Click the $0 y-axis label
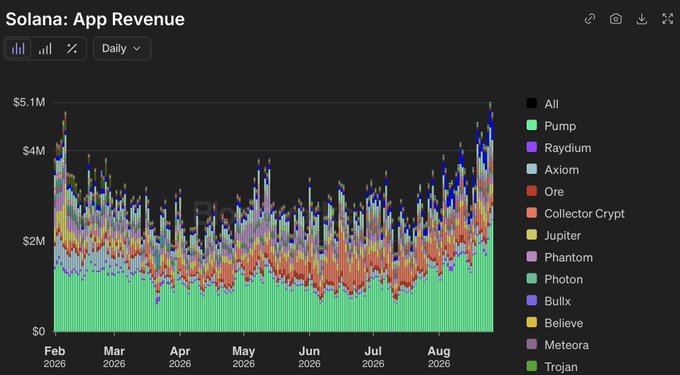The height and width of the screenshot is (375, 680). [38, 332]
